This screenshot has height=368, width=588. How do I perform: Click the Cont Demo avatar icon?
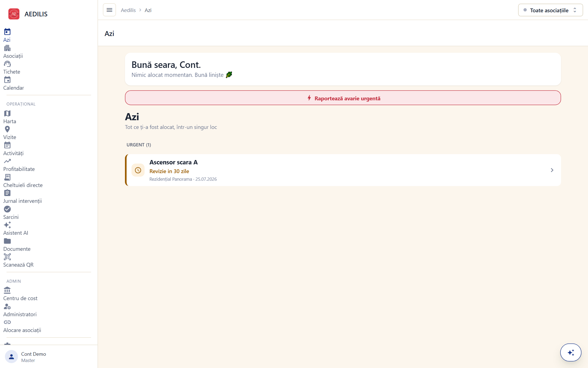pyautogui.click(x=11, y=357)
